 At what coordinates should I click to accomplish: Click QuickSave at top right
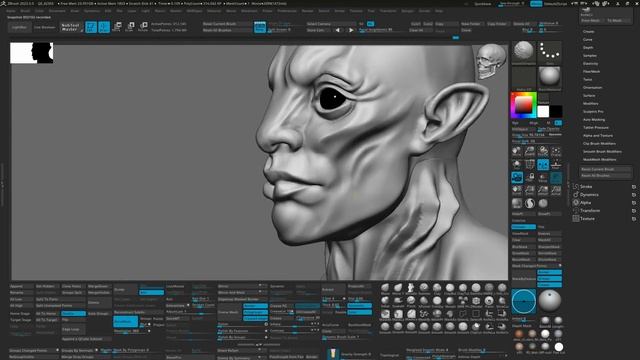click(483, 4)
